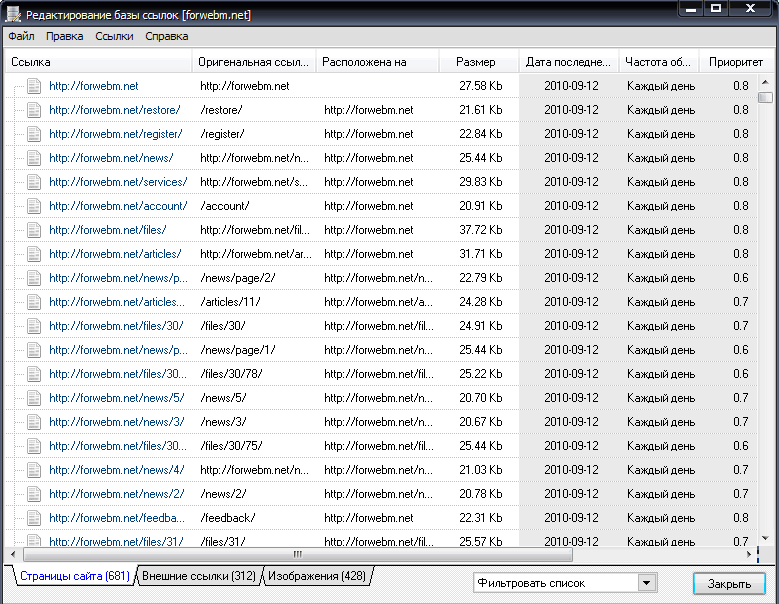This screenshot has width=779, height=604.
Task: Click size value 21.03 Kb
Action: 481,470
